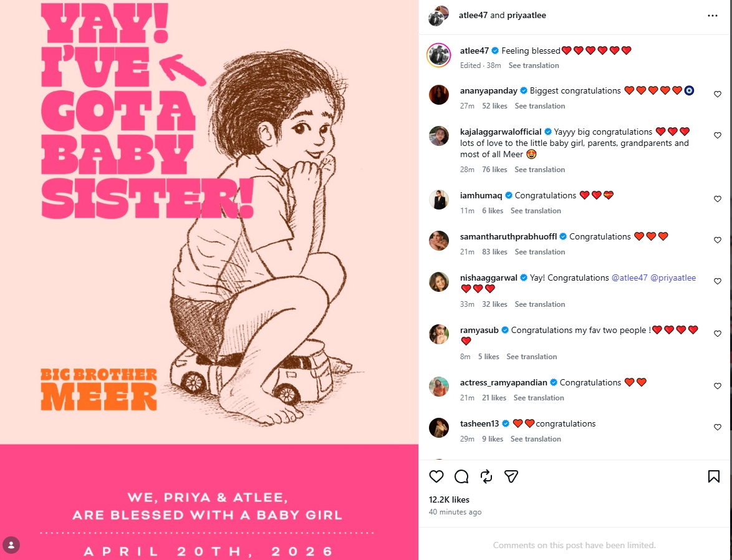Open ramyasub's profile username
The height and width of the screenshot is (560, 732).
(x=479, y=331)
